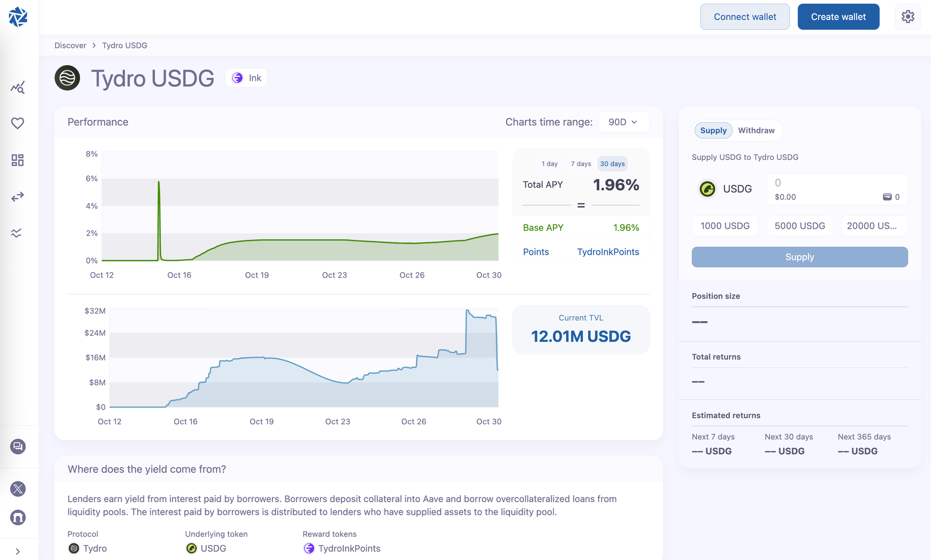
Task: Open the chart search icon in sidebar
Action: tap(18, 87)
